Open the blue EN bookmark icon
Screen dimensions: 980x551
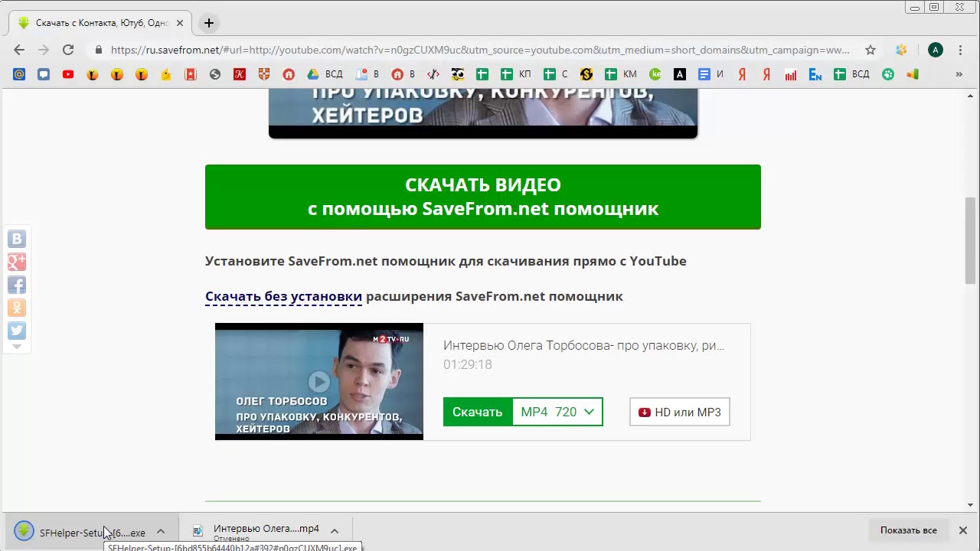pos(815,74)
